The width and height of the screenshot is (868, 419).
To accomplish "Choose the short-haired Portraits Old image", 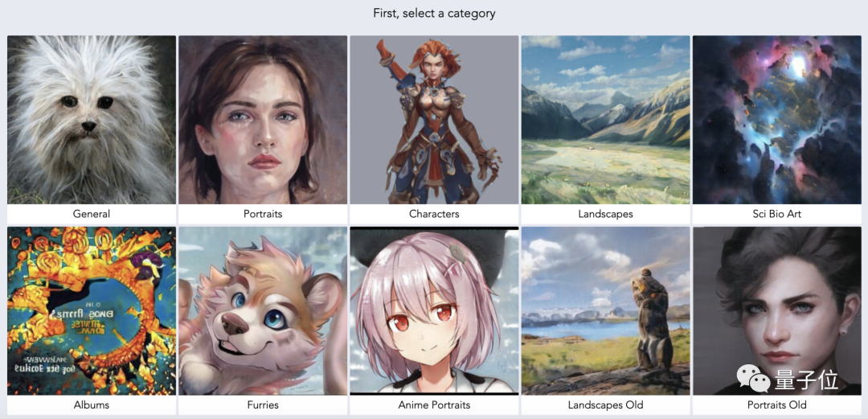I will pyautogui.click(x=776, y=311).
